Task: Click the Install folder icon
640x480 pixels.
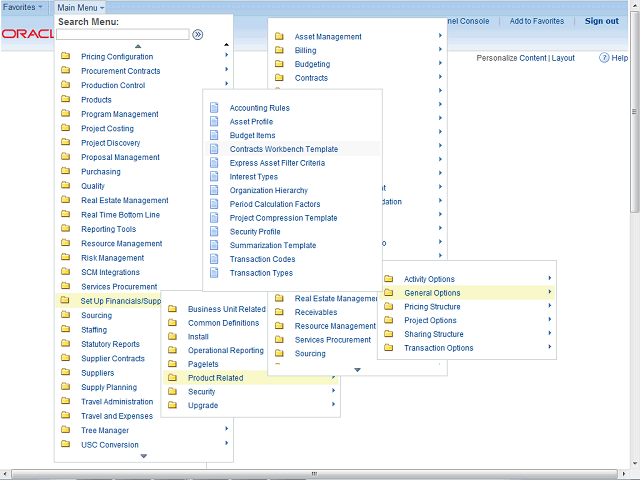Action: click(x=173, y=336)
